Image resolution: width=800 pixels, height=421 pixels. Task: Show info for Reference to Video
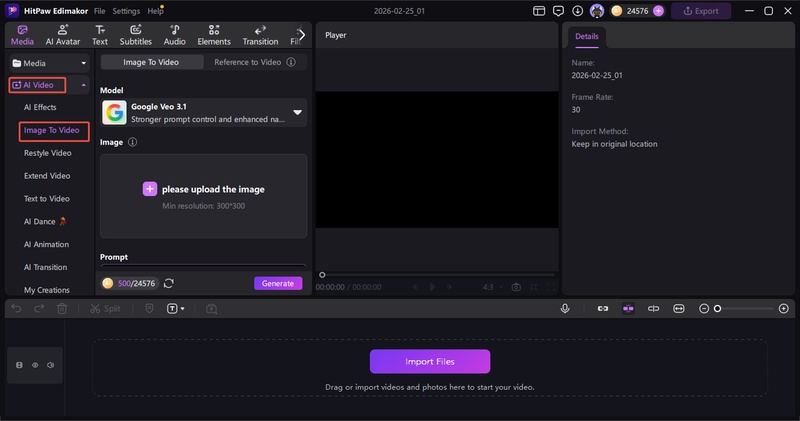tap(291, 62)
